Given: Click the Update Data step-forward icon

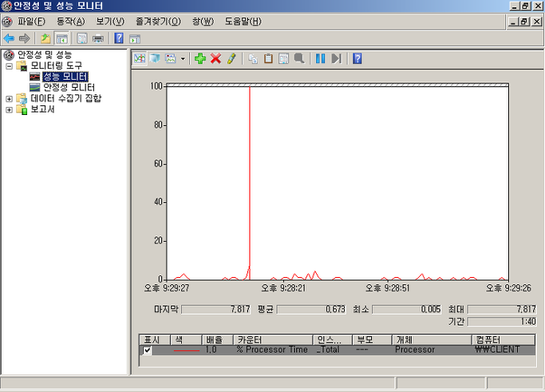Looking at the screenshot, I should click(x=337, y=58).
